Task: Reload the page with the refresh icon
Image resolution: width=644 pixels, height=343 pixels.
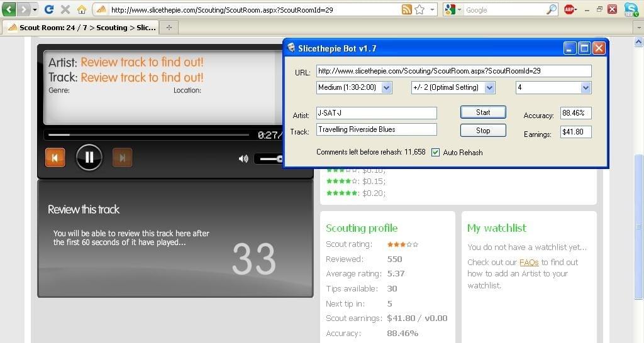Action: click(x=49, y=9)
